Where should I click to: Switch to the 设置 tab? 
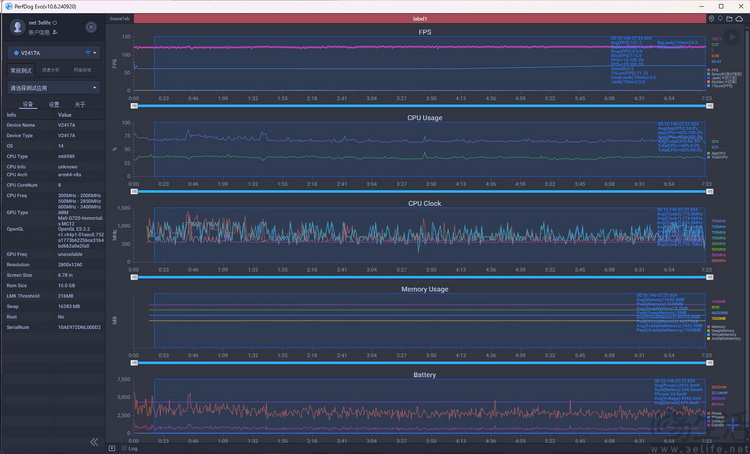click(x=54, y=104)
